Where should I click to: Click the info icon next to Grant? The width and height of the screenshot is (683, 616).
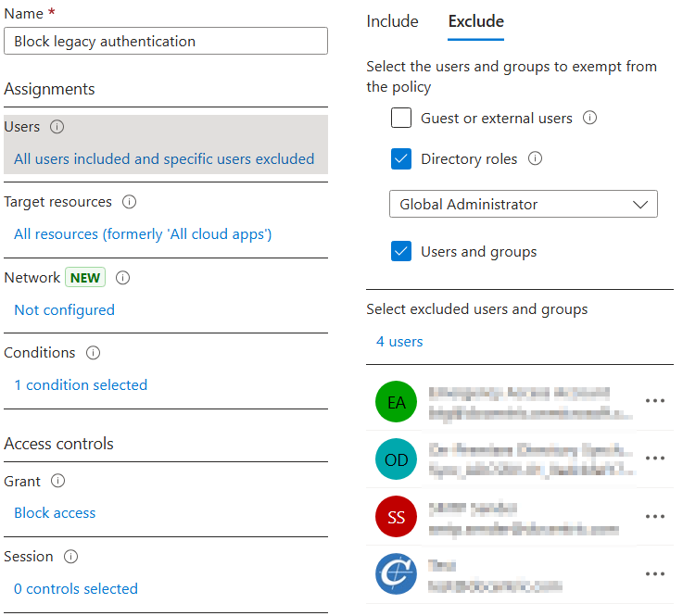[58, 482]
